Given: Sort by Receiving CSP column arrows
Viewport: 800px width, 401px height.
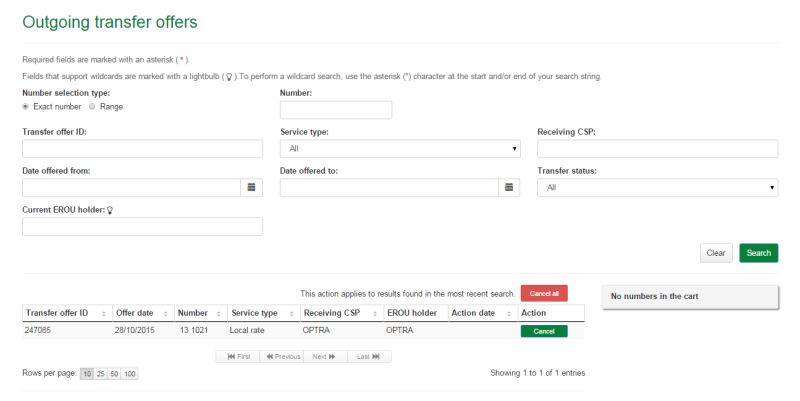Looking at the screenshot, I should coord(374,313).
